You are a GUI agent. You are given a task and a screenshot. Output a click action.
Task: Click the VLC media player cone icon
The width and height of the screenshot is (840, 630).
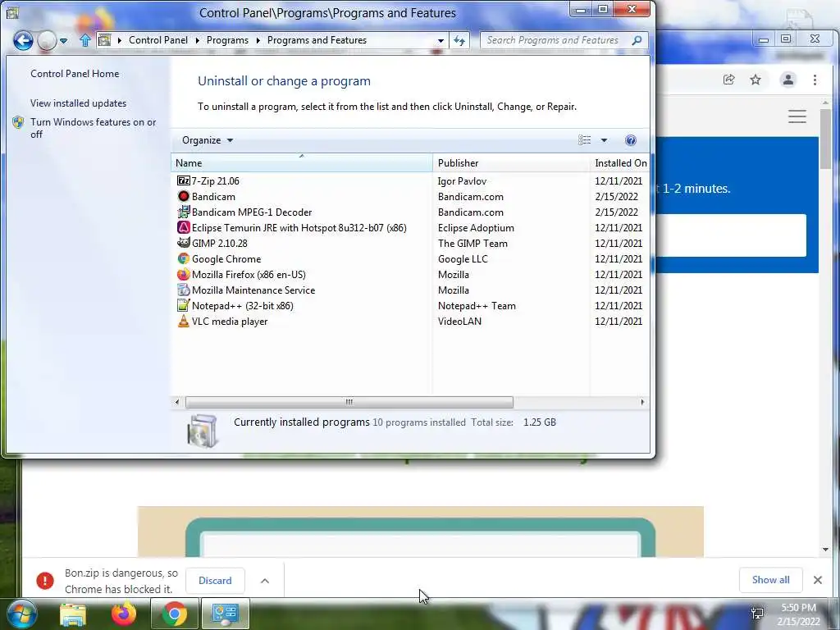coord(183,321)
